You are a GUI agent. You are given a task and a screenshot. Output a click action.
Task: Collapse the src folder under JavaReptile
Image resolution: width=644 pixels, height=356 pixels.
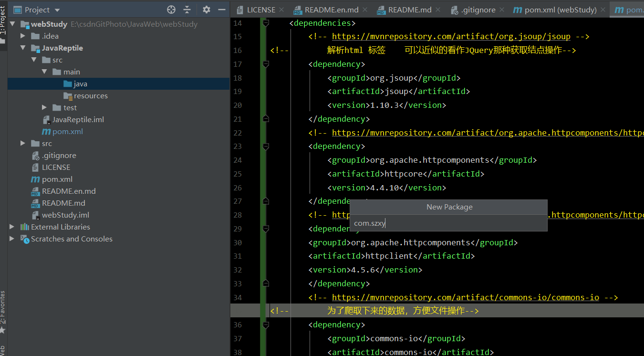pos(34,60)
